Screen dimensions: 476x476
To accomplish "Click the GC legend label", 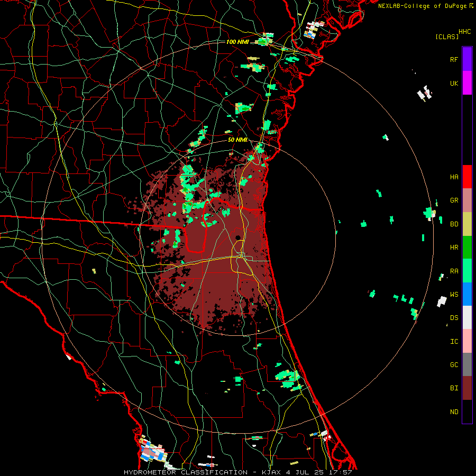I will 454,365.
